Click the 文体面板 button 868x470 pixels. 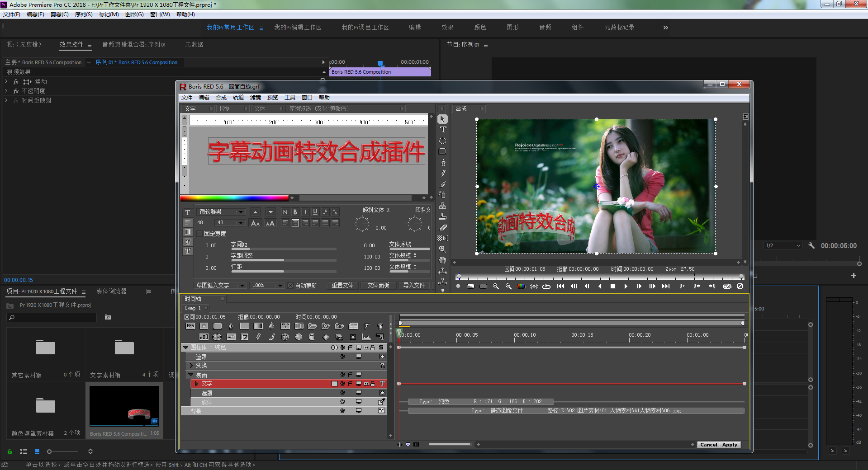pyautogui.click(x=379, y=286)
